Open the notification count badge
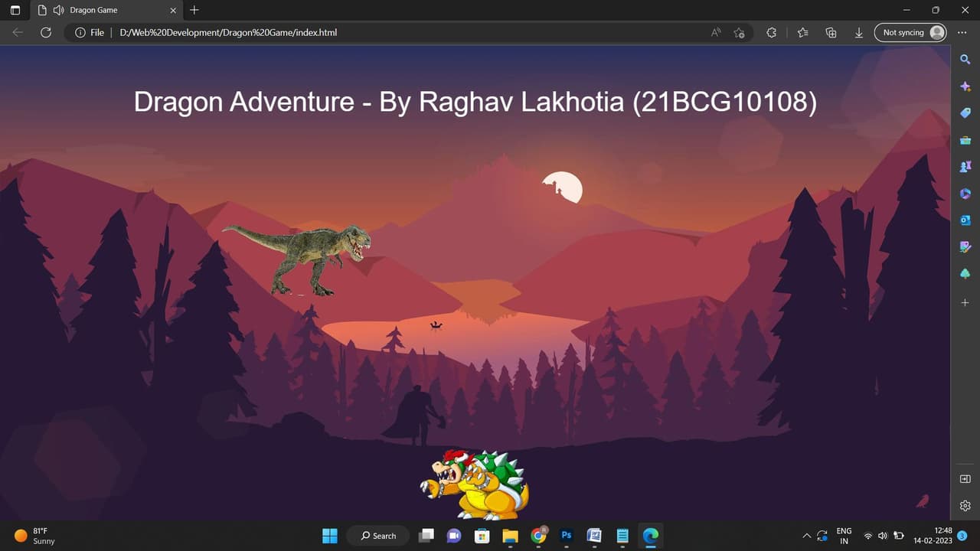 point(962,536)
